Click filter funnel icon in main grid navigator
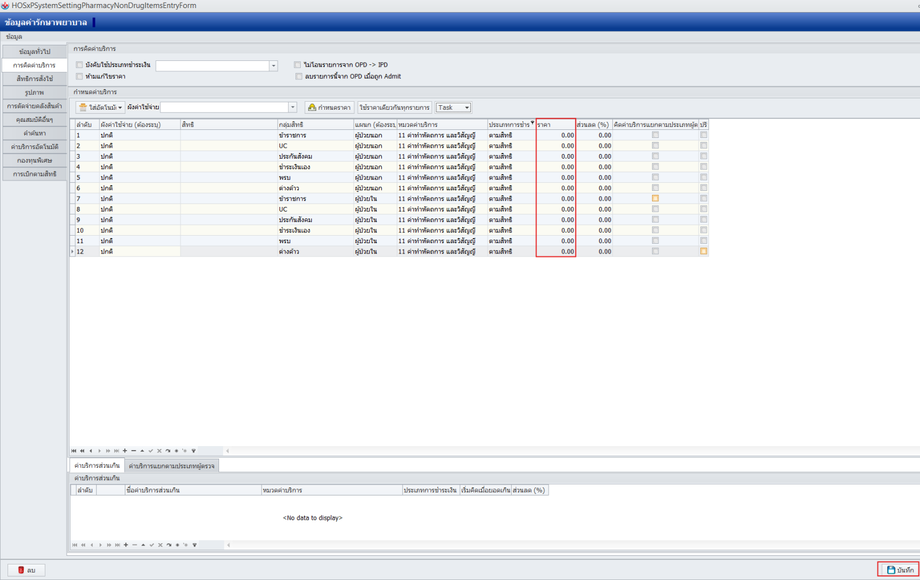The image size is (920, 580). [x=194, y=451]
